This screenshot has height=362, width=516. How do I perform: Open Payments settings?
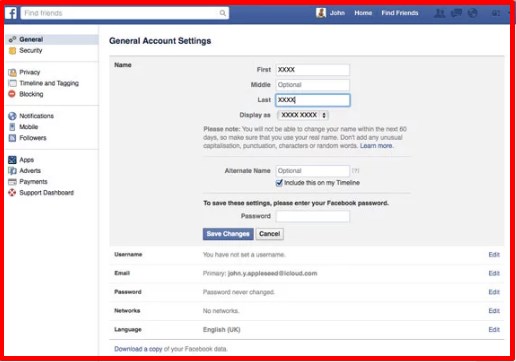pos(33,182)
